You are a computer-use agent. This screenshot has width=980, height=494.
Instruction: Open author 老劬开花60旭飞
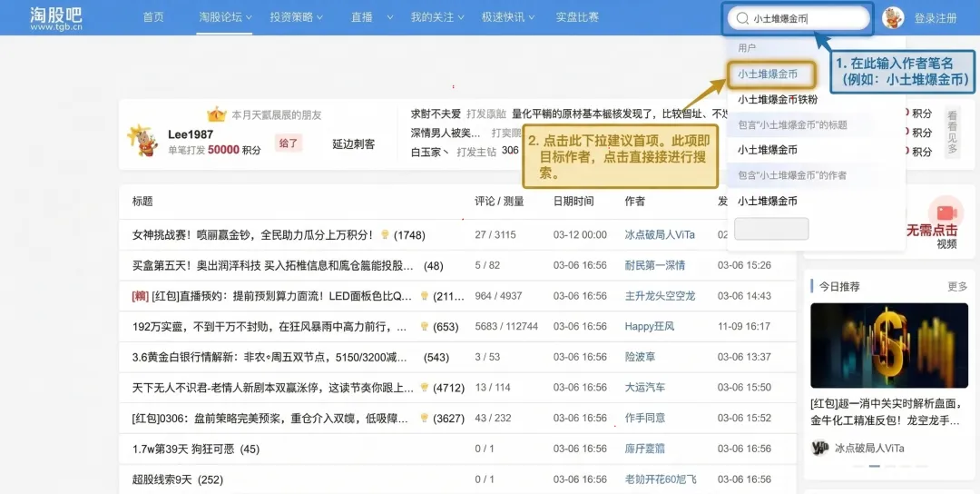tap(661, 479)
